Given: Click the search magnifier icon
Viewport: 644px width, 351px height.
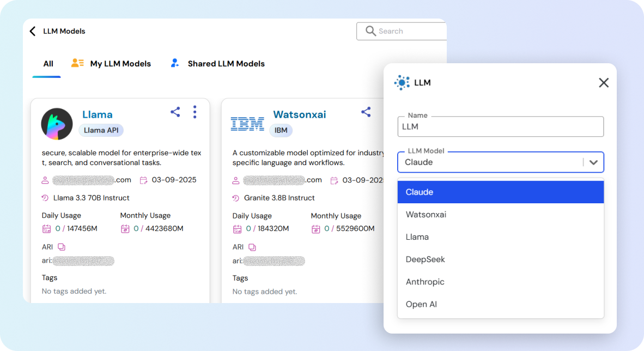Looking at the screenshot, I should [x=370, y=31].
